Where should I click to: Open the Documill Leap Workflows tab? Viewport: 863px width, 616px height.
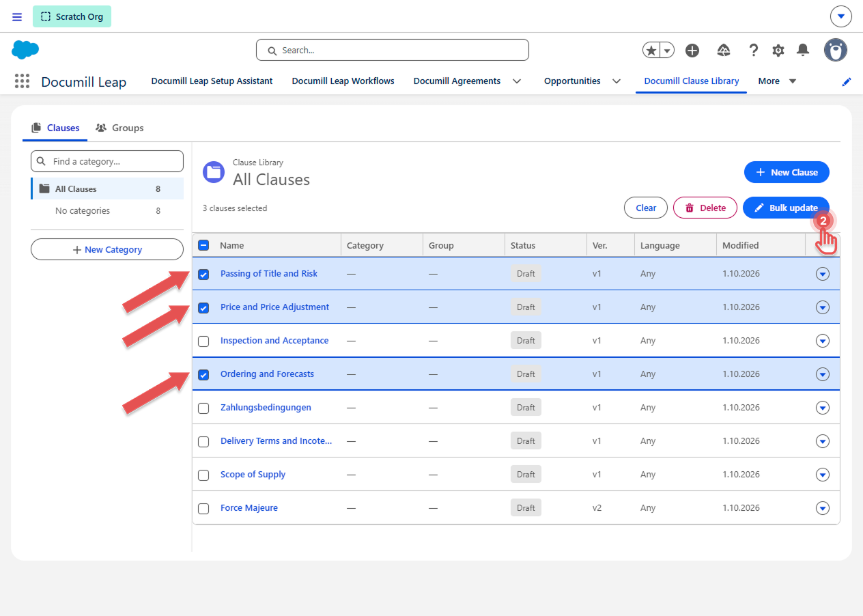click(343, 81)
